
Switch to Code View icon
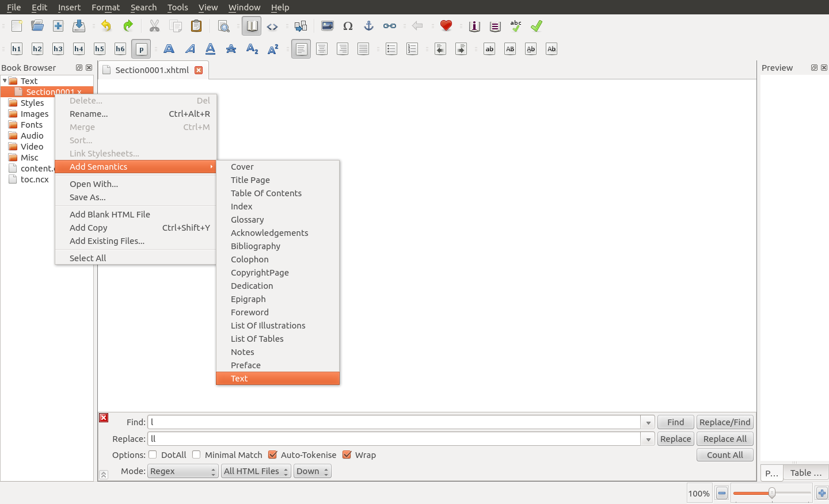point(272,26)
